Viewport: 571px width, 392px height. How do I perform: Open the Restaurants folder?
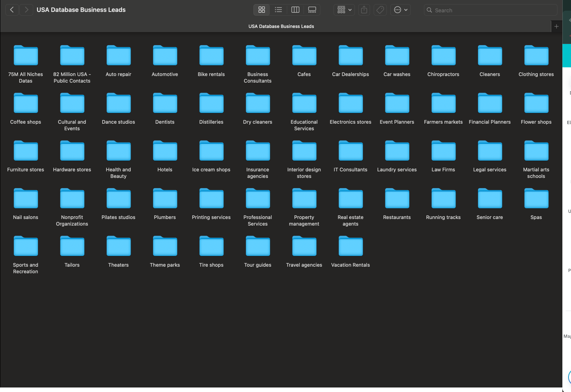tap(397, 198)
